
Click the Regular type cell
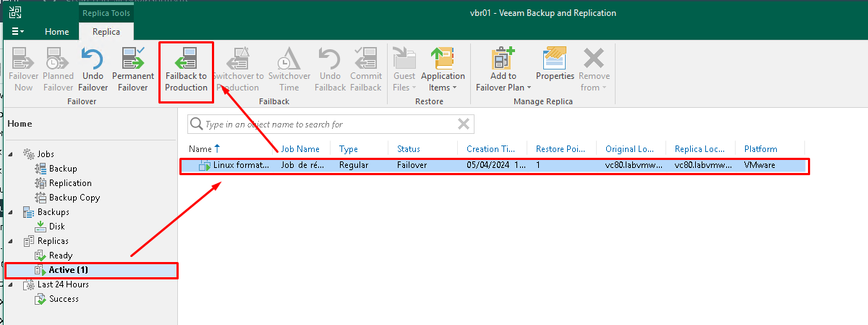pyautogui.click(x=354, y=165)
